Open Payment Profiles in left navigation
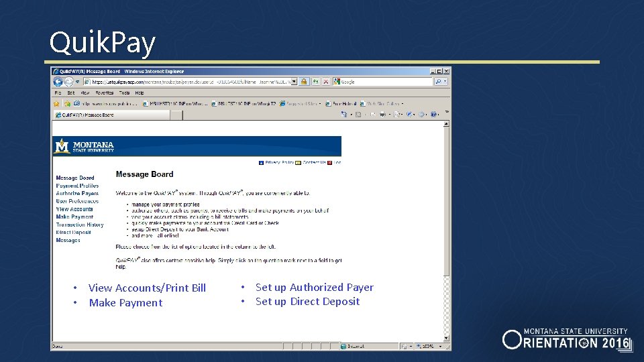The height and width of the screenshot is (362, 644). coord(77,186)
